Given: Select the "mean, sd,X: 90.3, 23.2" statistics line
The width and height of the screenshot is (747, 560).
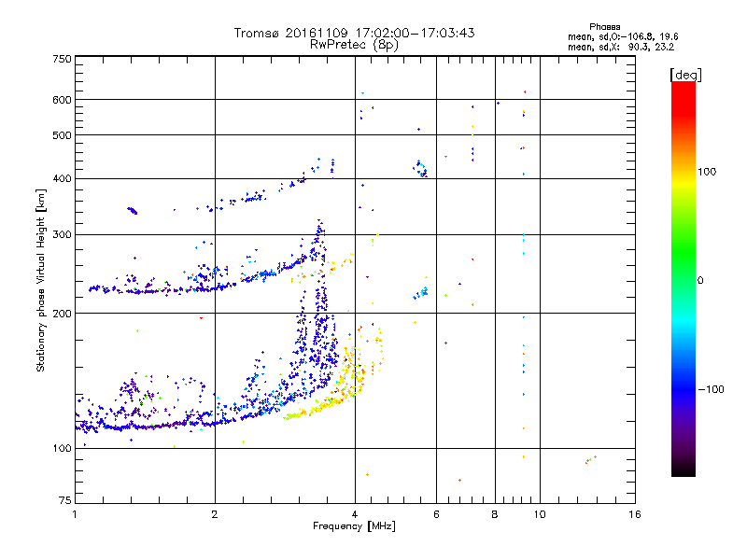Looking at the screenshot, I should [x=621, y=47].
